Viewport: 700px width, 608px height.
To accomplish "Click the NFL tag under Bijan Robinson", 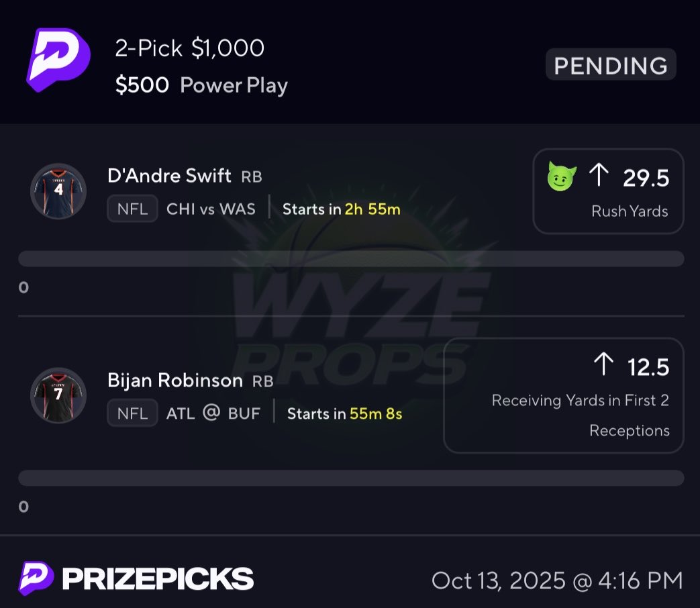I will (x=132, y=413).
